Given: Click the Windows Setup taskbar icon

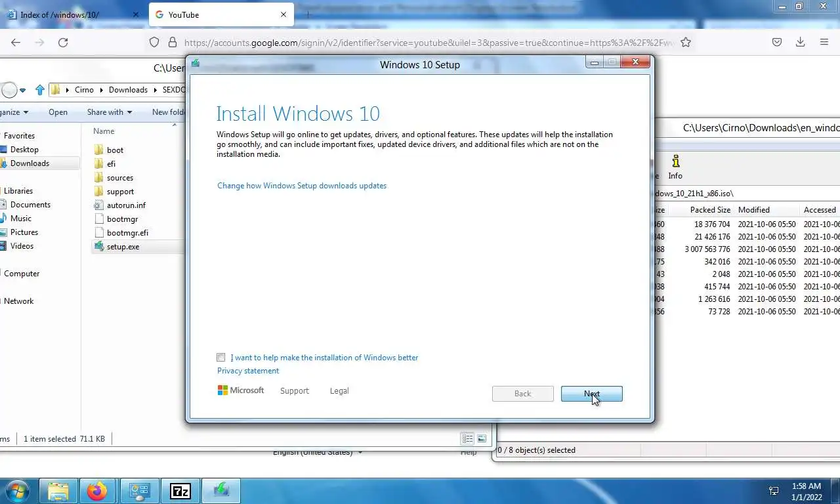Looking at the screenshot, I should coord(221,491).
